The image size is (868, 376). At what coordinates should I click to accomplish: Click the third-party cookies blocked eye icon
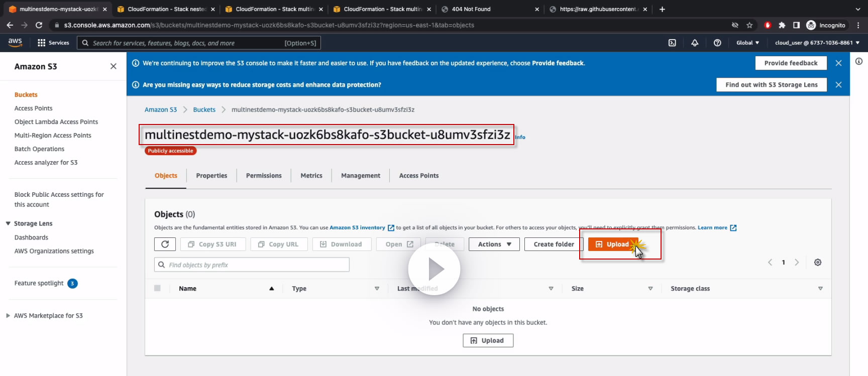(x=735, y=25)
